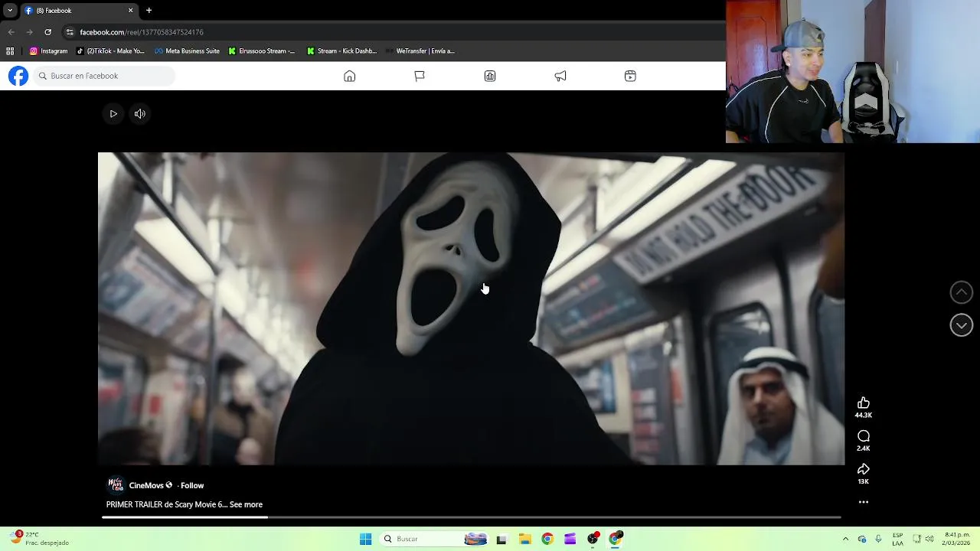
Task: Open the Facebook logo home link
Action: point(18,76)
